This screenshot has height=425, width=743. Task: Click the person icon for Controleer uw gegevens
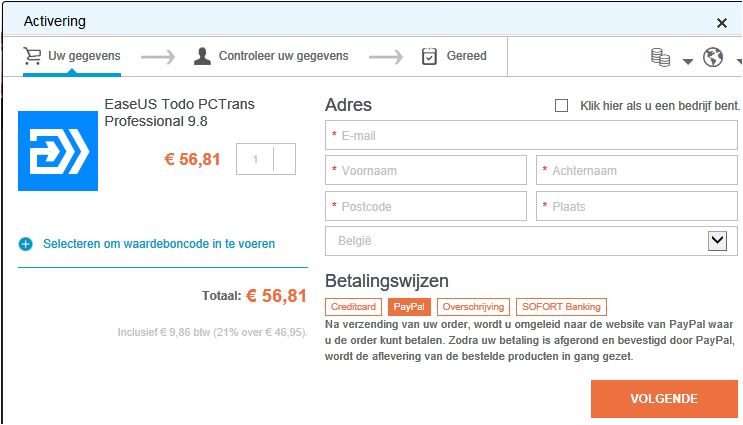202,56
